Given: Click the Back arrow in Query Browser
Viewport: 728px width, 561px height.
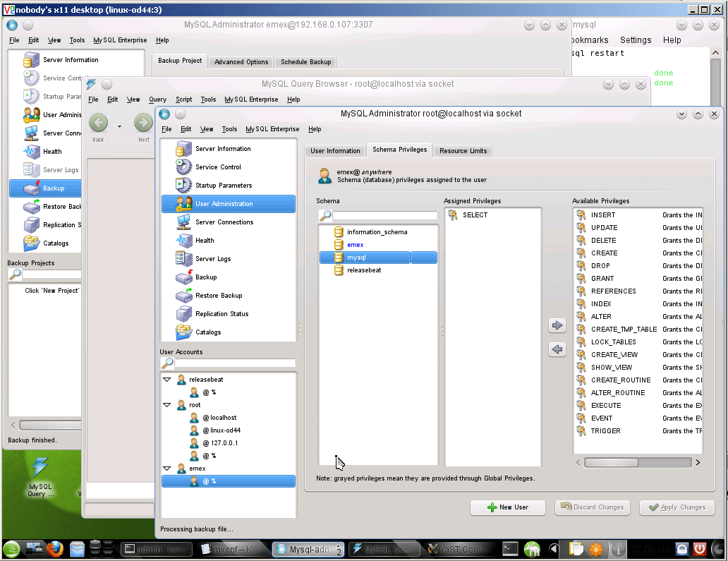Looking at the screenshot, I should (98, 123).
